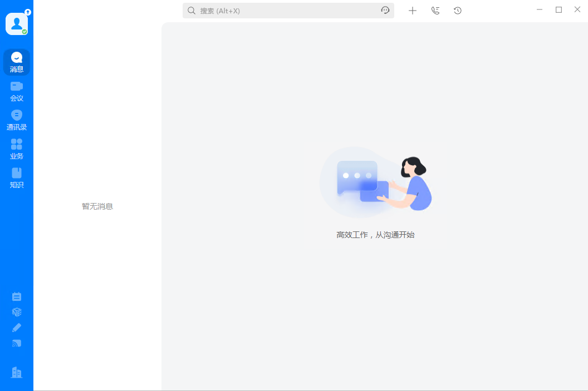This screenshot has height=391, width=588.
Task: Open call history with the clock icon
Action: (457, 10)
